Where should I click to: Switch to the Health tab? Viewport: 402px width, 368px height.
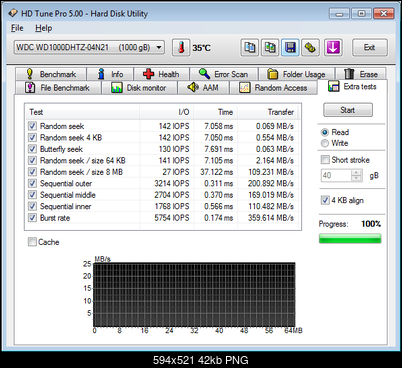(162, 74)
